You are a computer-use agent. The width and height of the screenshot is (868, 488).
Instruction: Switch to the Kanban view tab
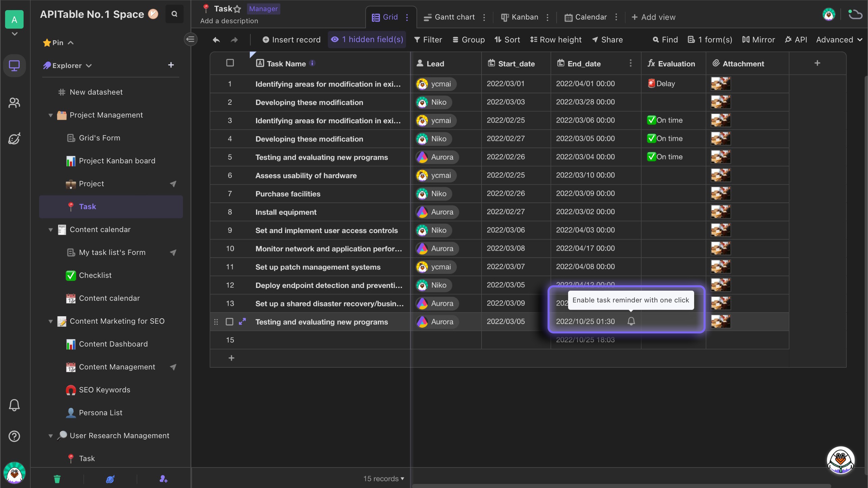pyautogui.click(x=519, y=17)
